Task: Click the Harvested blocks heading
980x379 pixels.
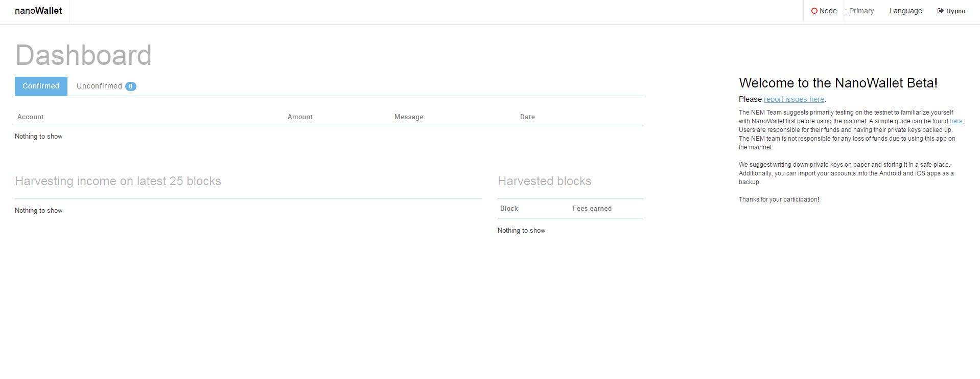Action: pos(545,181)
